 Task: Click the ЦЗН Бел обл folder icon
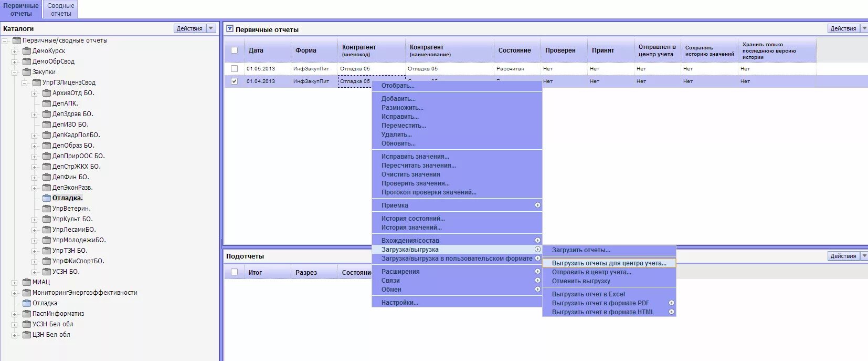pos(27,335)
